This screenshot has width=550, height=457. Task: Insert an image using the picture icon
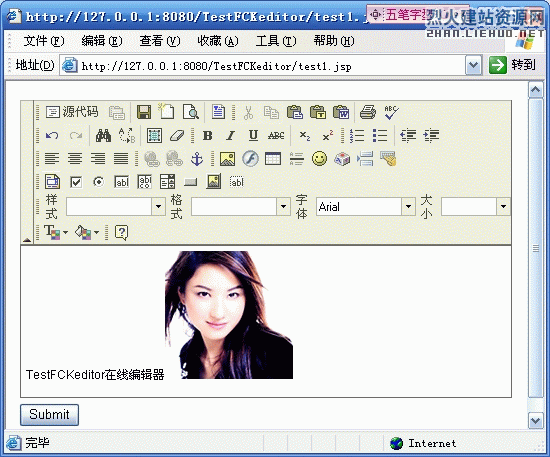tap(227, 159)
